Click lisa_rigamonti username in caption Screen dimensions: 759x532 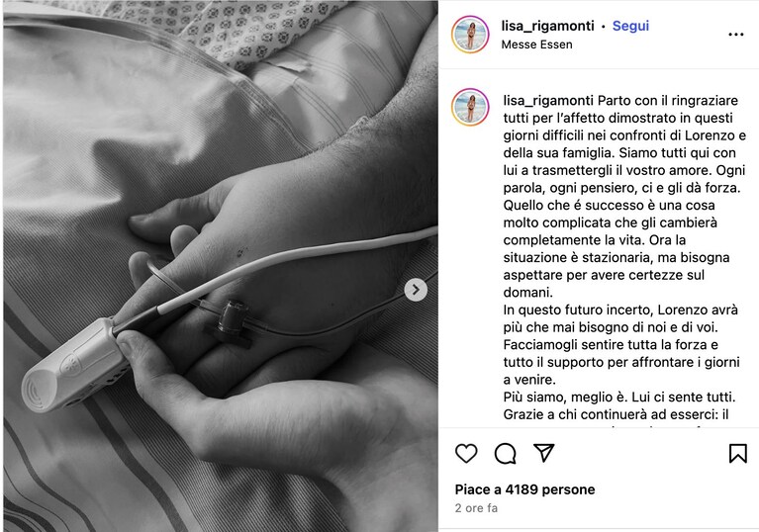point(548,101)
